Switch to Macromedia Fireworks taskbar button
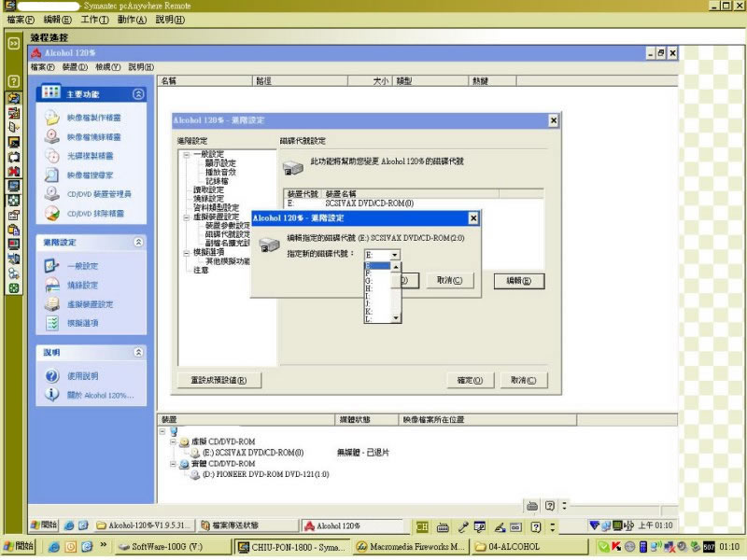Image resolution: width=747 pixels, height=560 pixels. [x=411, y=547]
